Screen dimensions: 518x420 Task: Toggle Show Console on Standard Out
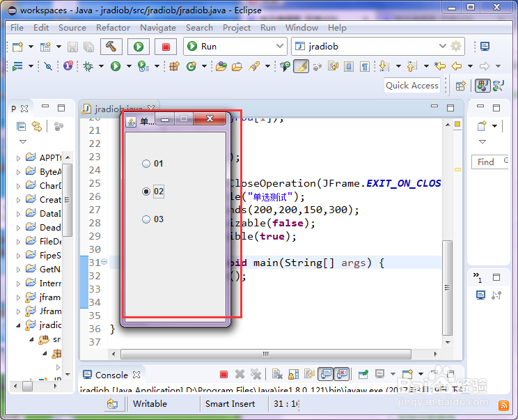click(325, 374)
